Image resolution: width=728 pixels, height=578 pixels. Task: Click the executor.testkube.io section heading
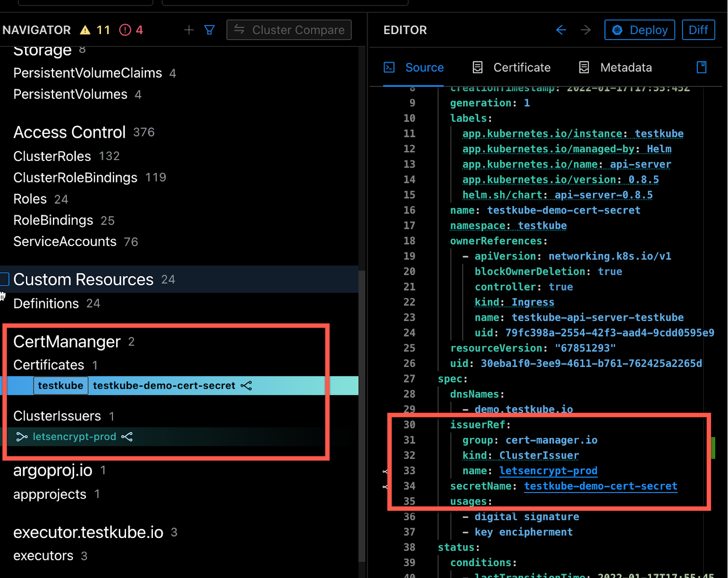point(88,532)
